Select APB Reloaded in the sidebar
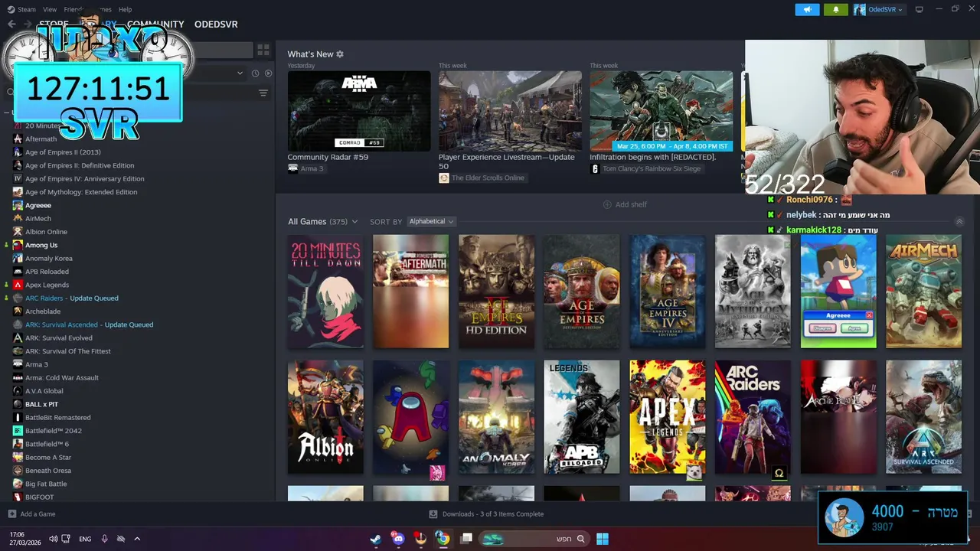Viewport: 980px width, 551px height. (47, 272)
